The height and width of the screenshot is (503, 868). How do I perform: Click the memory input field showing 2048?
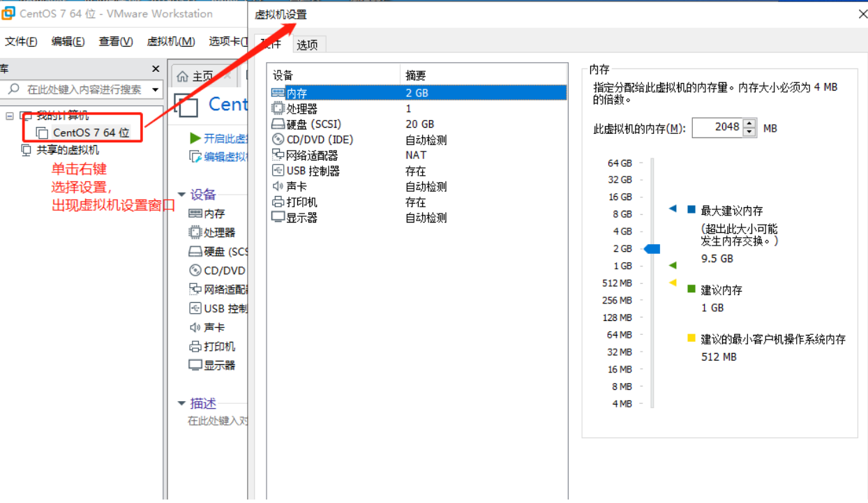(x=717, y=128)
